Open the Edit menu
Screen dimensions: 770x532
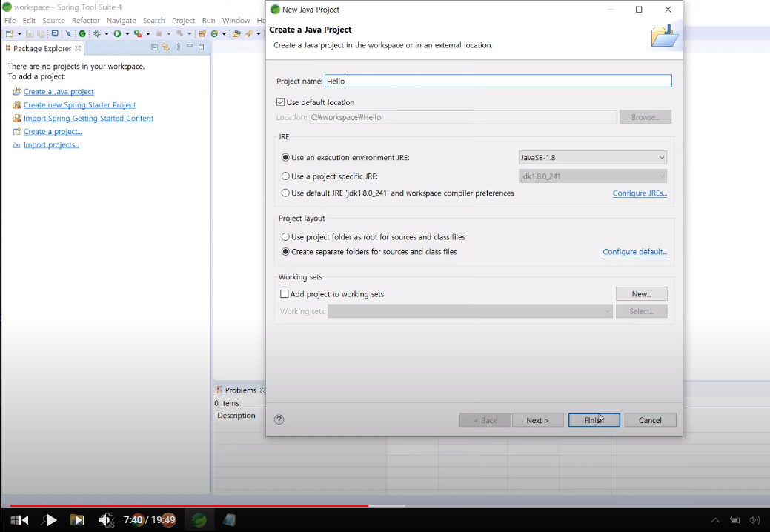(x=29, y=21)
